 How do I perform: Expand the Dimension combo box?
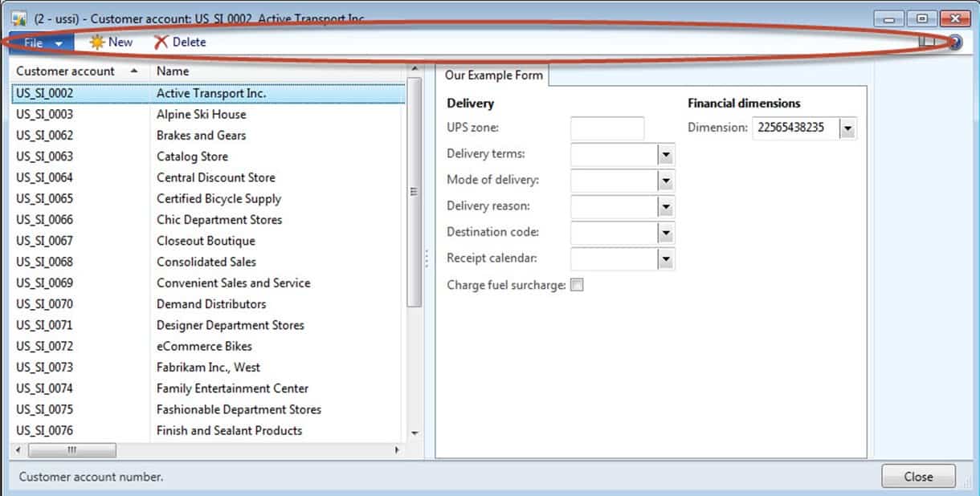[x=850, y=127]
